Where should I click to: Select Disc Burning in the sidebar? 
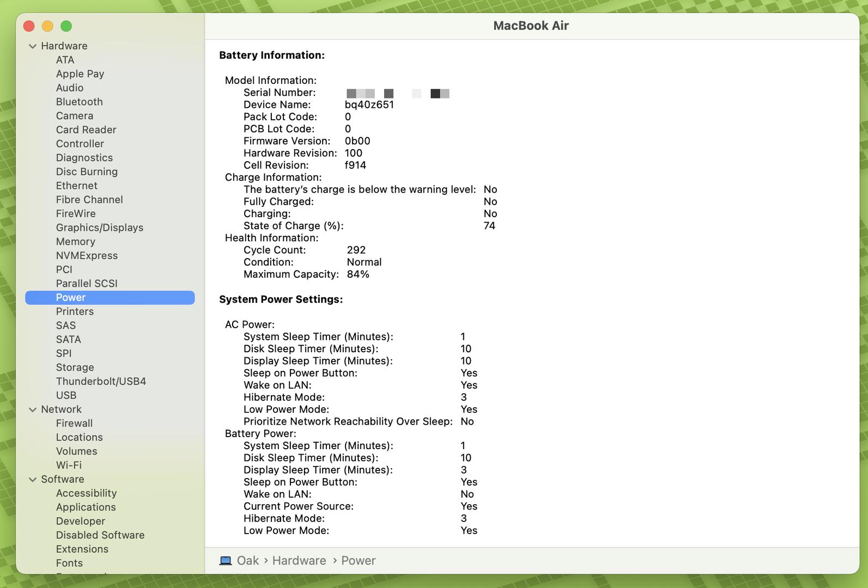[87, 171]
